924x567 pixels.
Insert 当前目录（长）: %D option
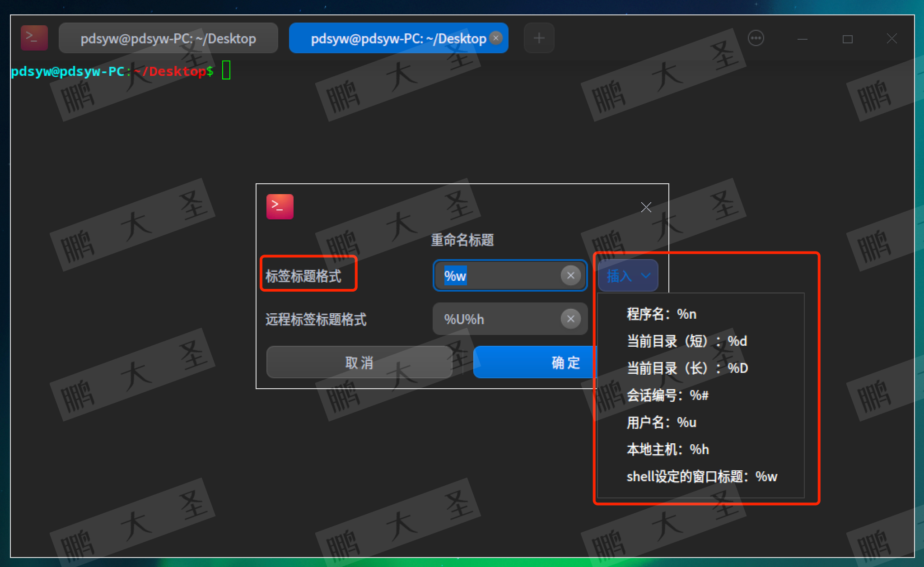(687, 368)
